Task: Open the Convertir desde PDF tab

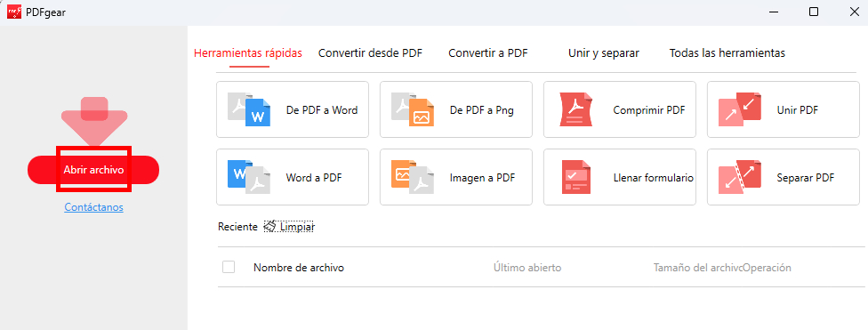Action: point(370,53)
